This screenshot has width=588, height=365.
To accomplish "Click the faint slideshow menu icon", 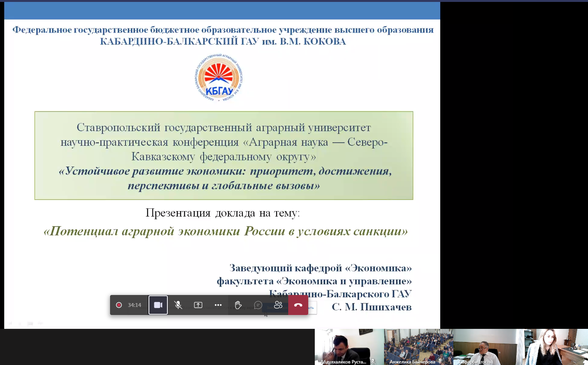I will pyautogui.click(x=30, y=323).
